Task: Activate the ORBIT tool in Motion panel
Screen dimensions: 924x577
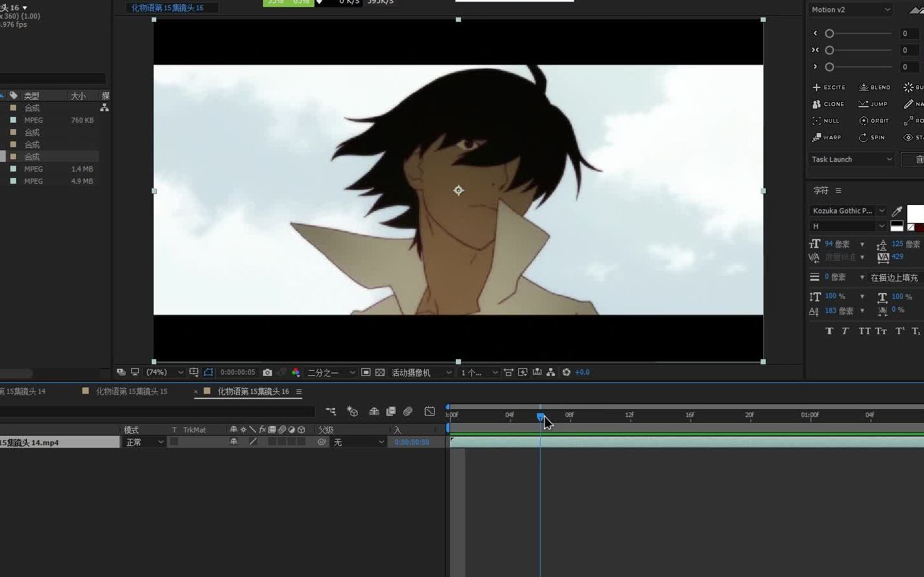Action: [874, 121]
